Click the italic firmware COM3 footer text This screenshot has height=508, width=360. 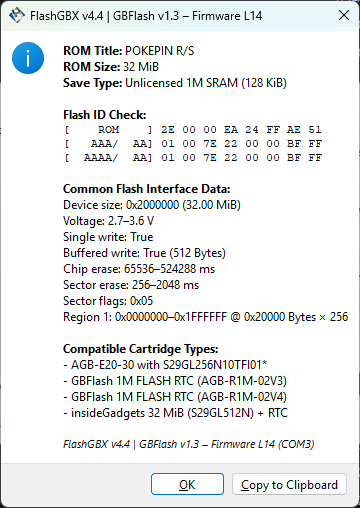tap(189, 444)
